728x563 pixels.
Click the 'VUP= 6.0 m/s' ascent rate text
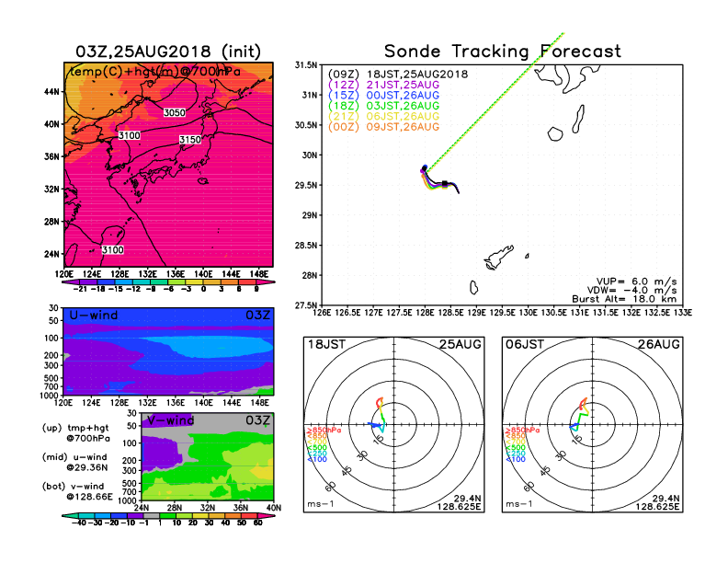click(636, 281)
